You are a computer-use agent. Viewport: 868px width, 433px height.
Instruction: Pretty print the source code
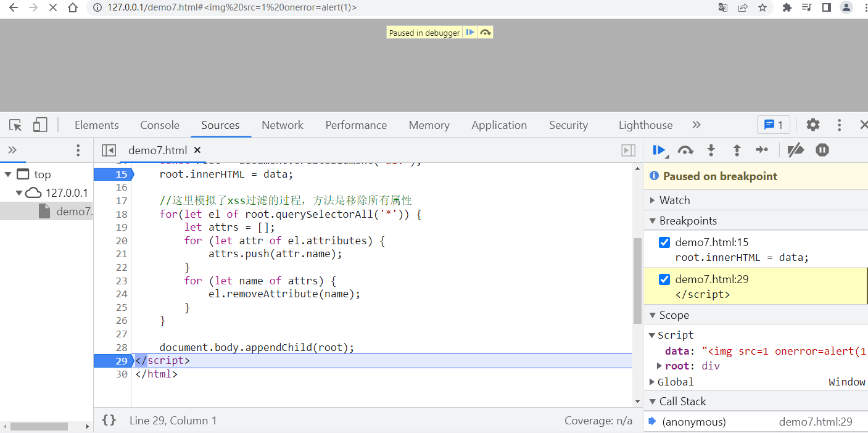click(x=109, y=420)
